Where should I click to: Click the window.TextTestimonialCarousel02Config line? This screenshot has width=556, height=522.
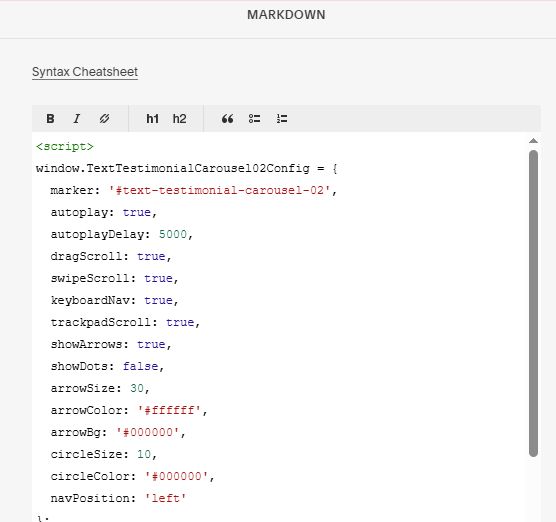(x=187, y=168)
